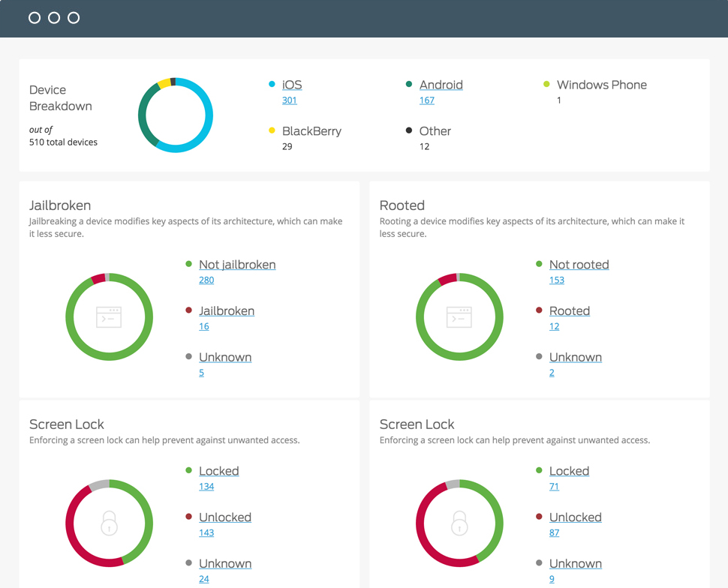
Task: Open Unlocked link above count 87
Action: click(x=575, y=517)
